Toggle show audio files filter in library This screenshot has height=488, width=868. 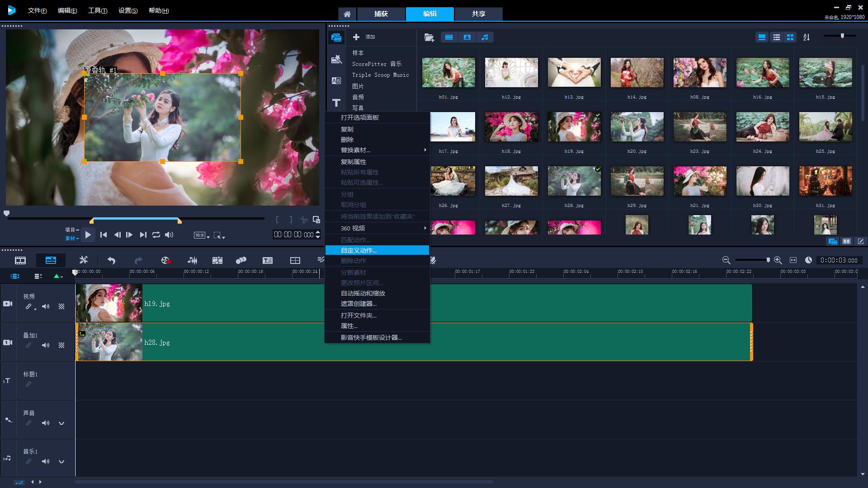click(x=485, y=38)
